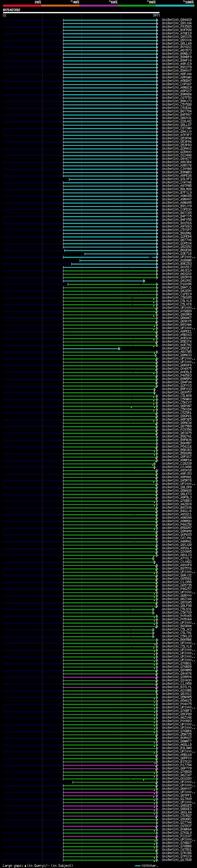This screenshot has width=197, height=868.
Task: Click the UniRef100_C5XRQ7 hit name
Action: 177,816
